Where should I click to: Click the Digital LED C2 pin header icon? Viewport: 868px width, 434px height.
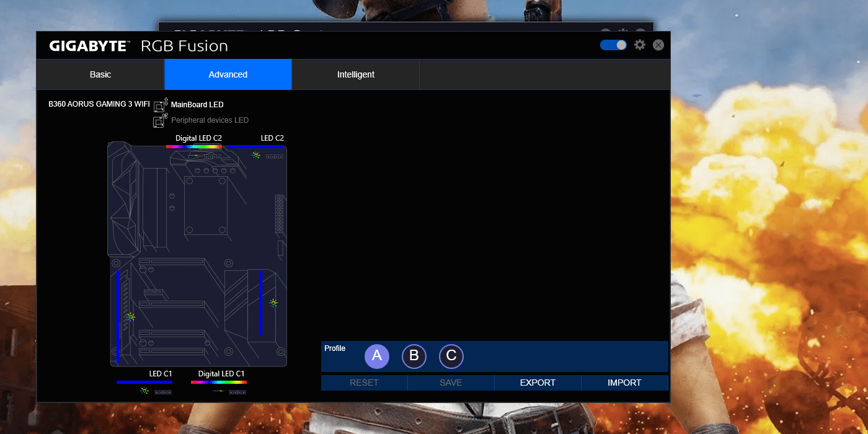coord(213,157)
